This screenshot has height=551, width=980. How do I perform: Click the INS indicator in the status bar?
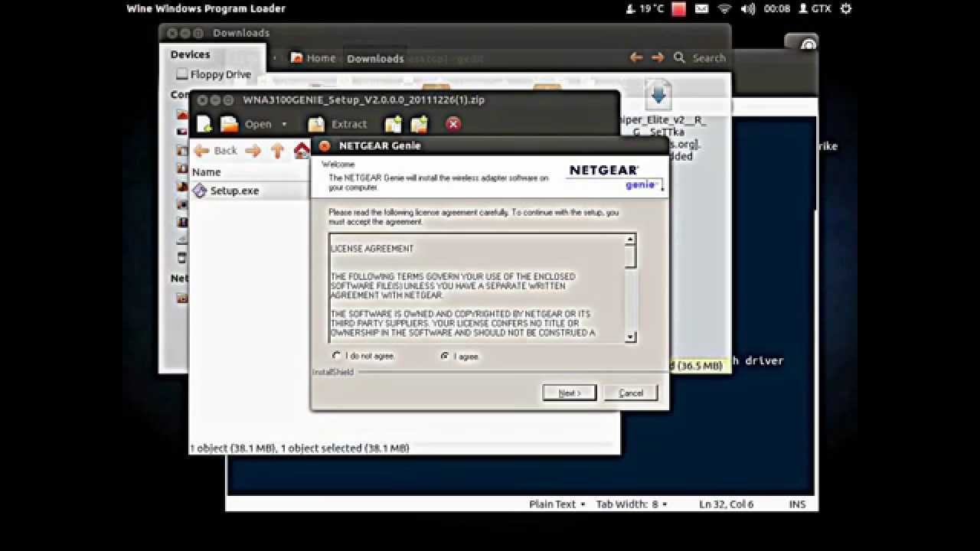tap(797, 504)
